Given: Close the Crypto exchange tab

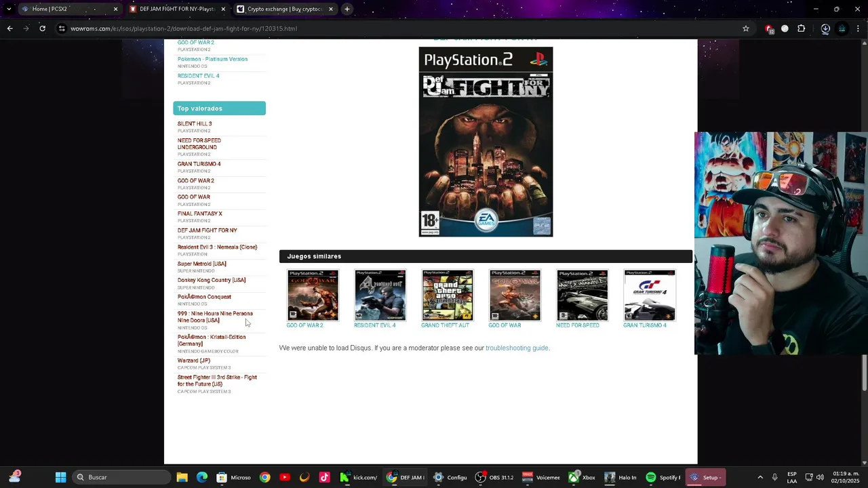Looking at the screenshot, I should click(x=331, y=9).
